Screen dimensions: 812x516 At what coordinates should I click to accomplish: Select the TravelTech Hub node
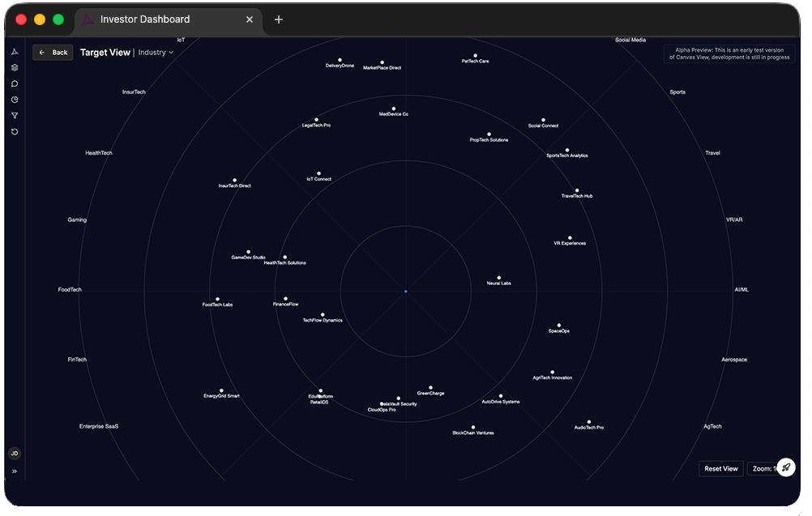point(577,190)
